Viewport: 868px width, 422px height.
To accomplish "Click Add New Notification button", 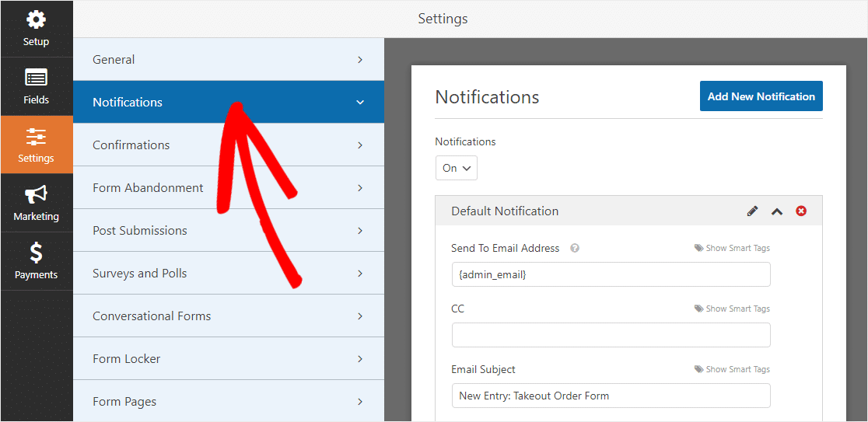I will 761,96.
